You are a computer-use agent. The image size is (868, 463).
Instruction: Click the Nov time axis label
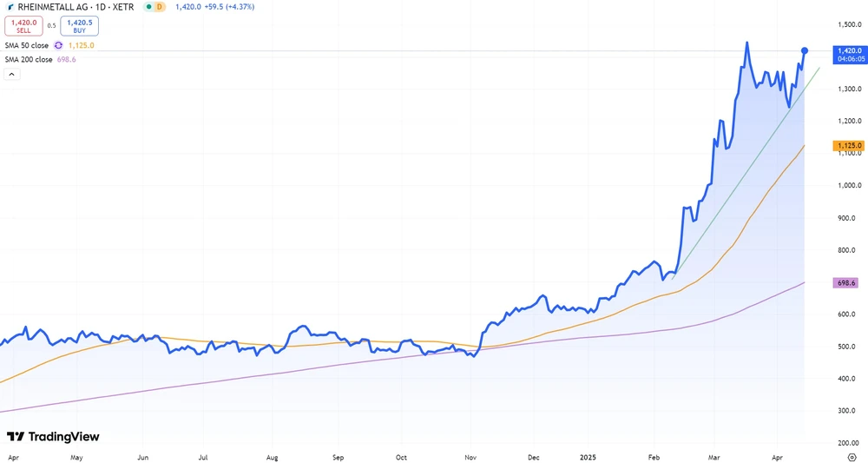[x=470, y=458]
